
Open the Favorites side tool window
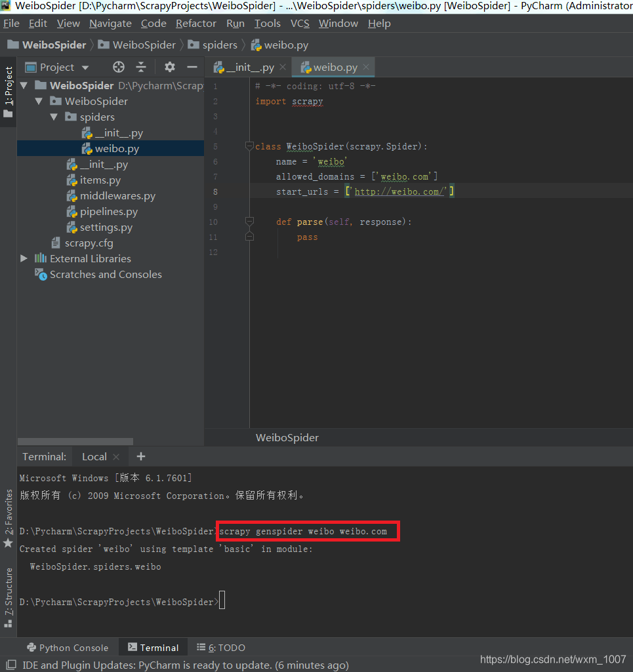[x=8, y=519]
